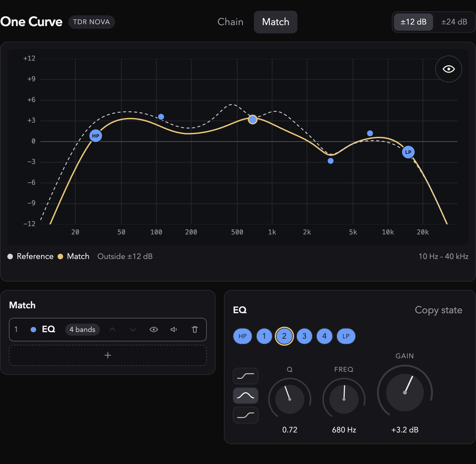Click the 0.72 Q value
Viewport: 476px width, 464px height.
point(290,430)
